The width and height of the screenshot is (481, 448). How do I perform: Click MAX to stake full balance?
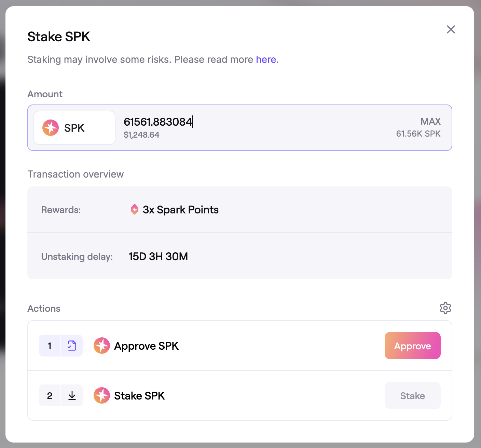coord(430,121)
